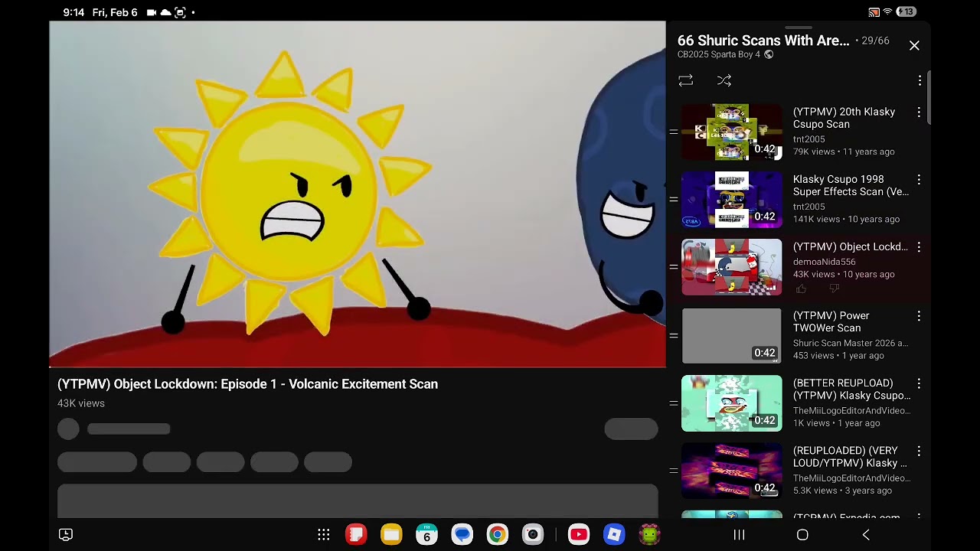The width and height of the screenshot is (980, 551).
Task: Tap '141K views • 10 years ago' text
Action: click(x=846, y=219)
